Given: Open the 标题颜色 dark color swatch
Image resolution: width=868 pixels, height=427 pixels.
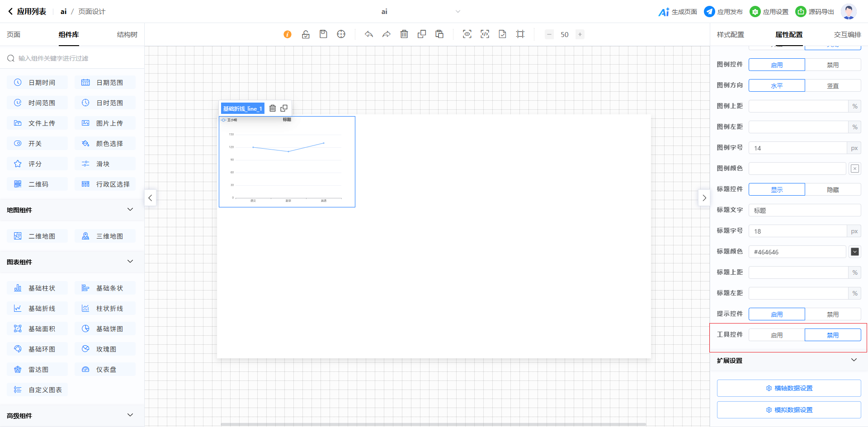Looking at the screenshot, I should click(854, 252).
